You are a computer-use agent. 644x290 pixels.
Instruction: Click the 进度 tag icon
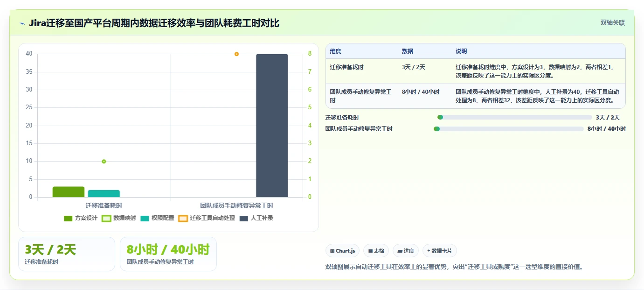400,251
